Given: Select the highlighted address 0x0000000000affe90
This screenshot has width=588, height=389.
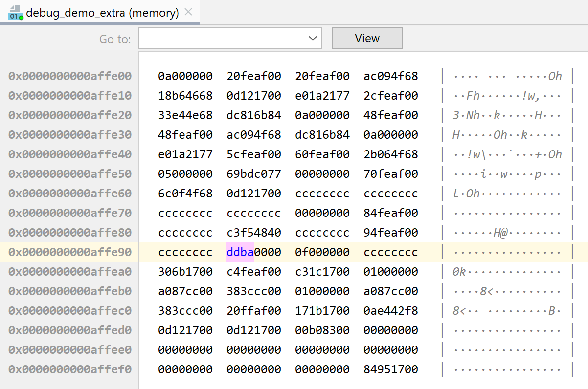Looking at the screenshot, I should click(x=70, y=252).
